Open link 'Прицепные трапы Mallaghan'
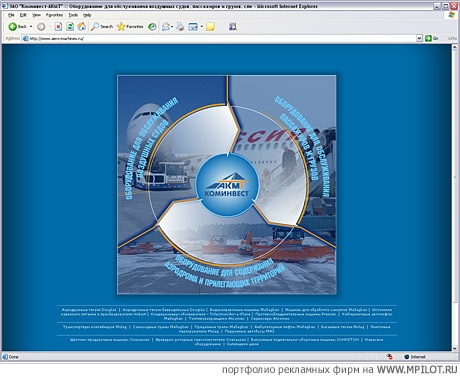Image resolution: width=460 pixels, height=377 pixels. [x=221, y=327]
